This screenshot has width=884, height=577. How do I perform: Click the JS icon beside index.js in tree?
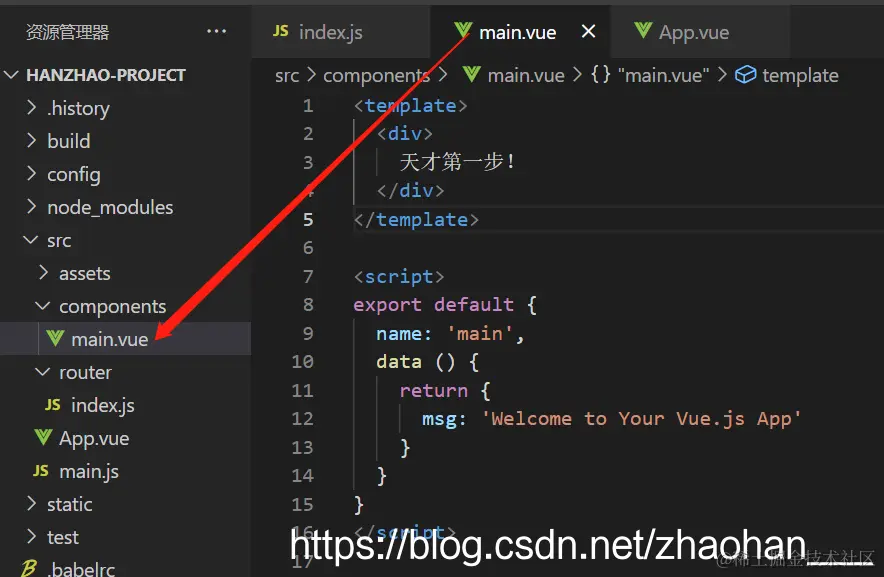(52, 405)
